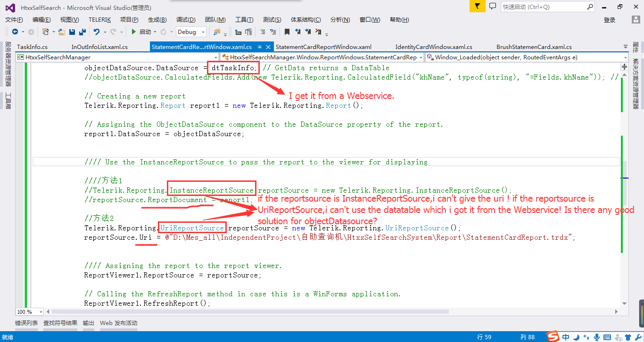
Task: Open the TELERIK menu
Action: 99,20
